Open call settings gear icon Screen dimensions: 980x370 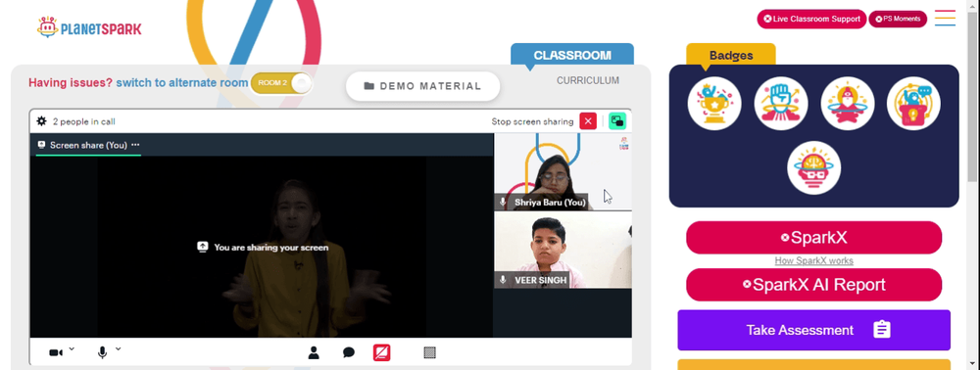coord(42,121)
